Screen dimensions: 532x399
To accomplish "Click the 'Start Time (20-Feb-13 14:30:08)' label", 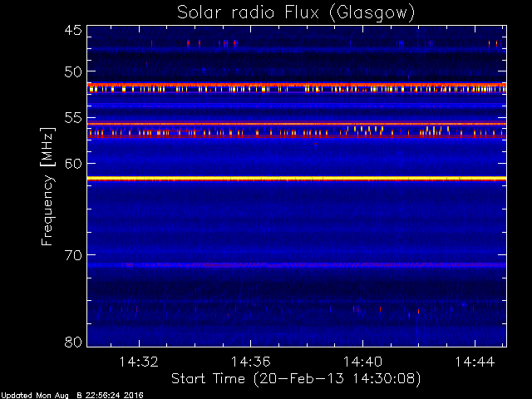I will point(296,379).
